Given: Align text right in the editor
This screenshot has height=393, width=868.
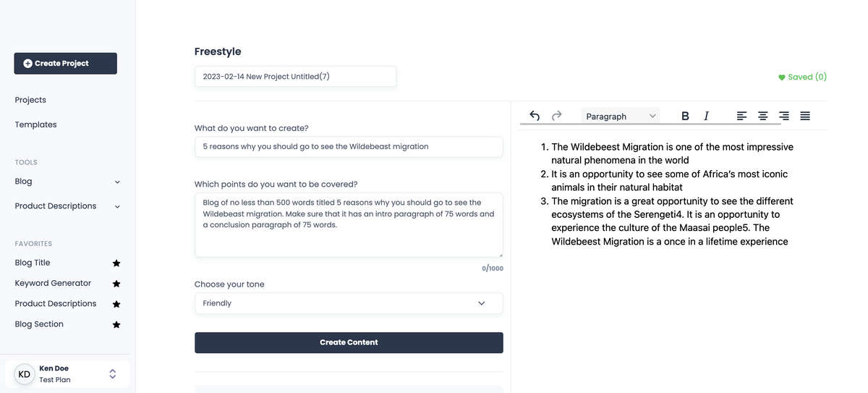Looking at the screenshot, I should 783,116.
